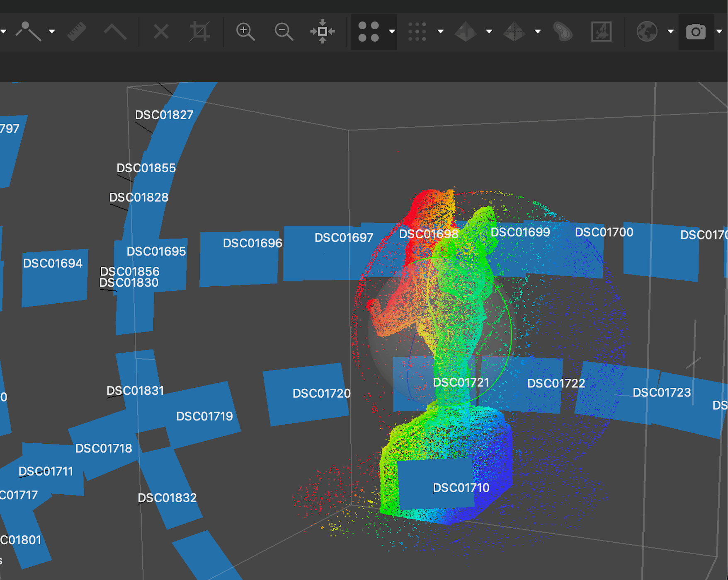Click the angled-line shape tool icon
Viewport: 728px width, 580px height.
click(x=115, y=31)
